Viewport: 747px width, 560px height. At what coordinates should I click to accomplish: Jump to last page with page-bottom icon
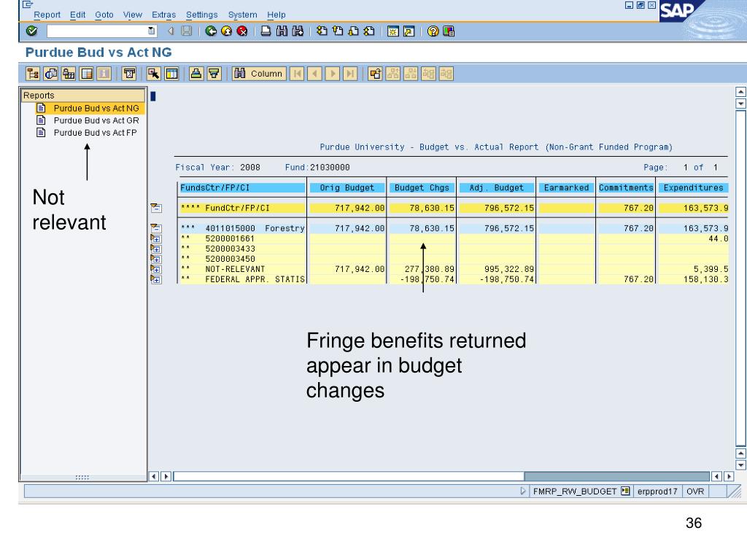(x=369, y=31)
